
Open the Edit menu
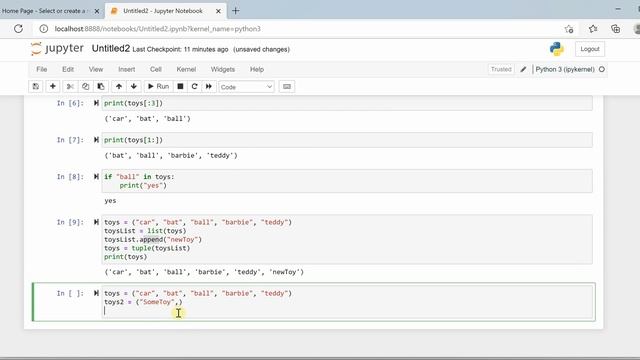click(x=68, y=69)
